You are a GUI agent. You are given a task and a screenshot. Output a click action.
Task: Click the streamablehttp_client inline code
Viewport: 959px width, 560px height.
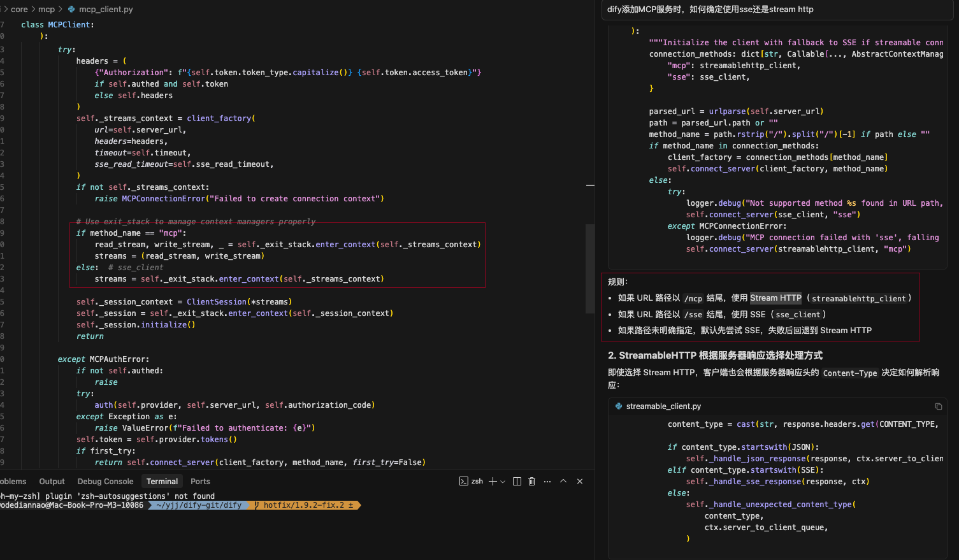point(858,299)
